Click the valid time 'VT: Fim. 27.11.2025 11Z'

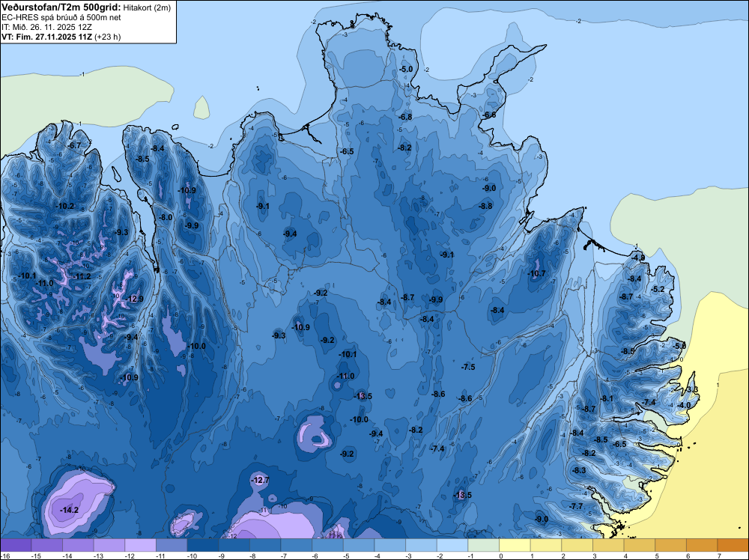click(x=46, y=37)
